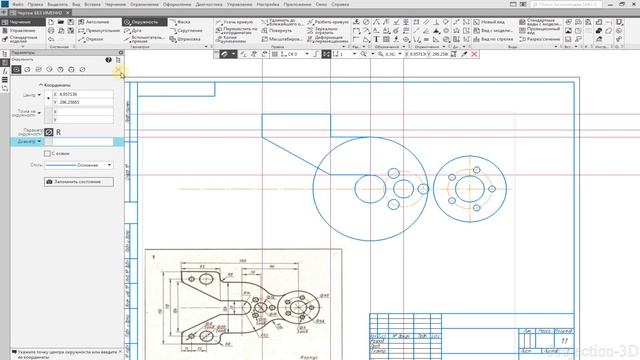Open the Управление toolset

pyautogui.click(x=19, y=31)
